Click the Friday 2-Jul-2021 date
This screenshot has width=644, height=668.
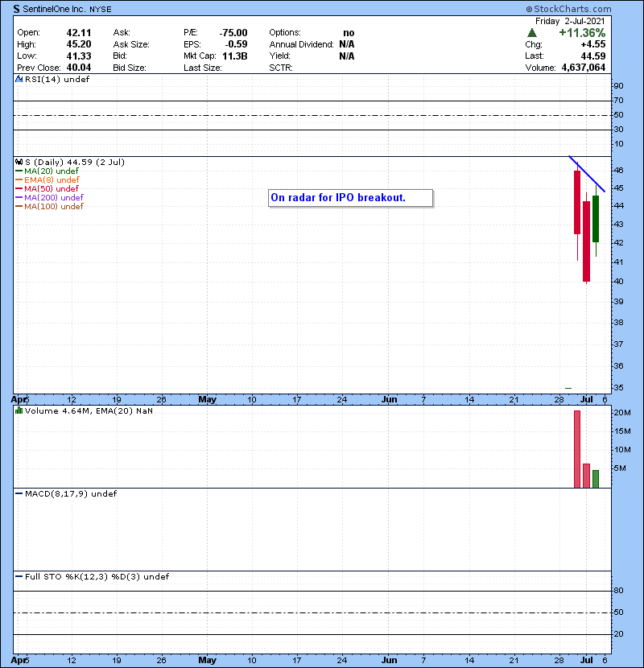(570, 21)
